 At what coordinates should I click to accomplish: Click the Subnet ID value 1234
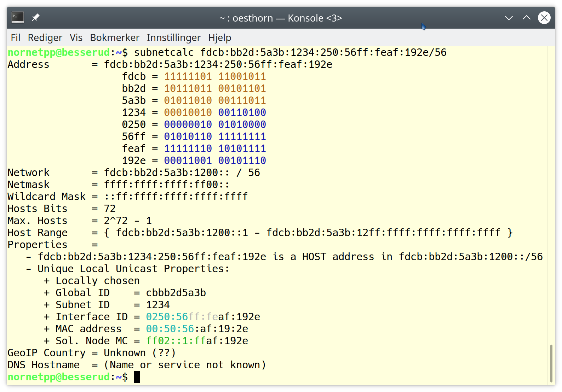(158, 305)
